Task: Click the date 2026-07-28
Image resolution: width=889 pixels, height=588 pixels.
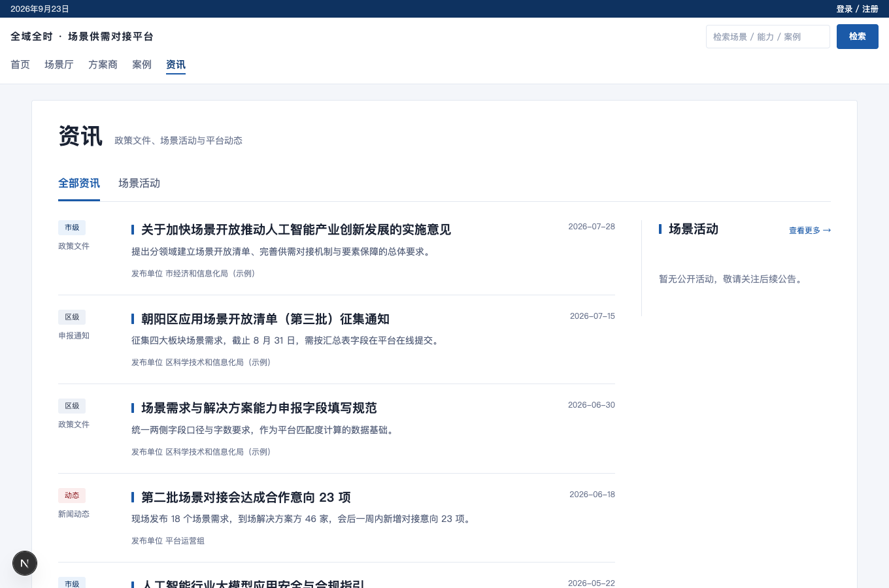Action: [x=592, y=227]
